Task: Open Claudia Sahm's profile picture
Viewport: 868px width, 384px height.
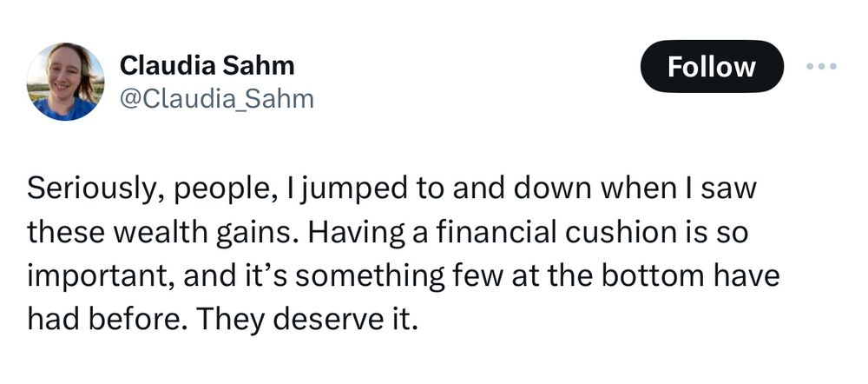Action: (x=65, y=82)
